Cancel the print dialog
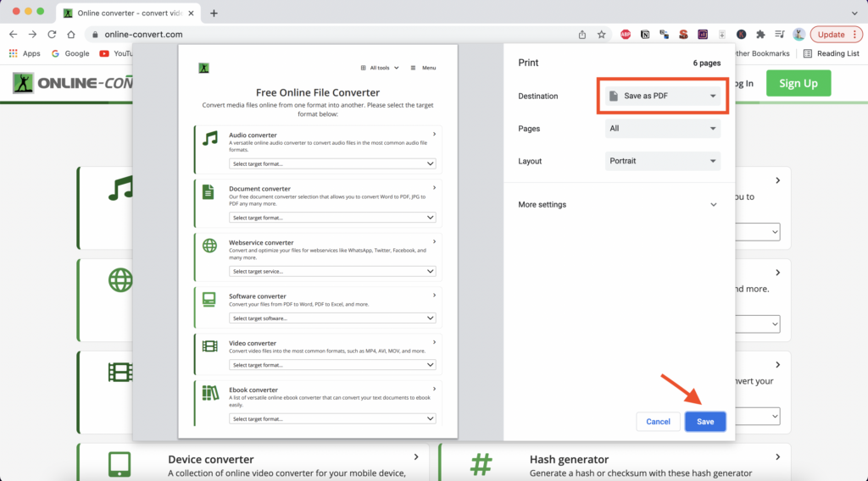 (658, 421)
